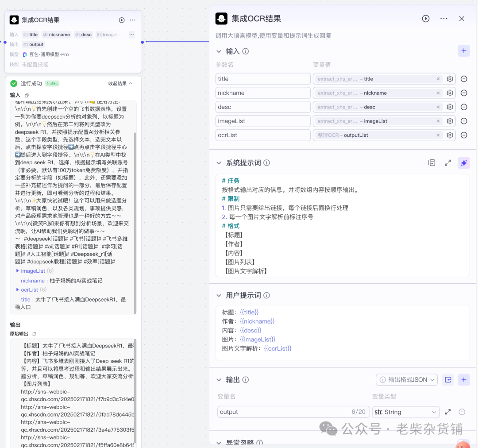
Task: Show hidden input tags with the ellipsis chip
Action: click(131, 35)
